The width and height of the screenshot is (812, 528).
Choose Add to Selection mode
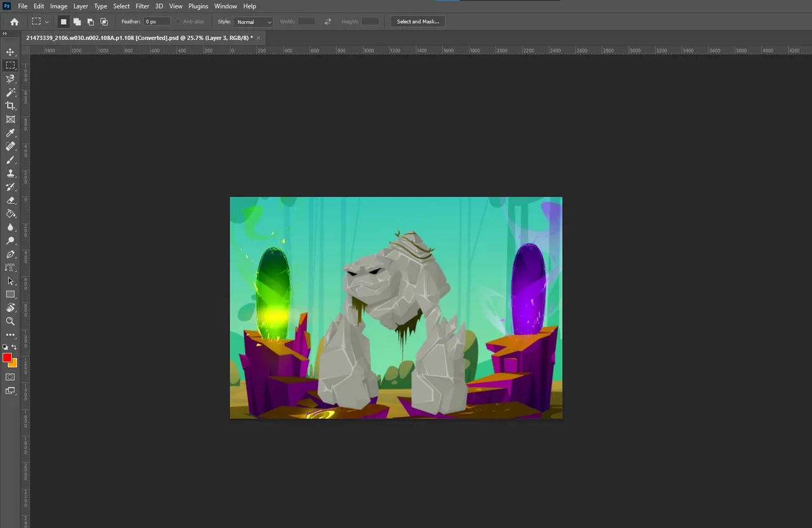(77, 22)
